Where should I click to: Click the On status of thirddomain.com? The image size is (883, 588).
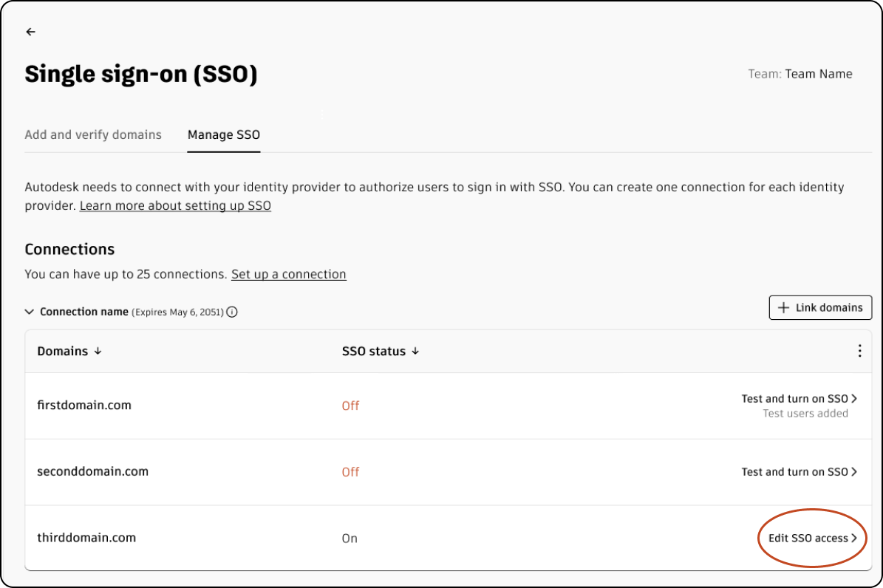coord(350,539)
